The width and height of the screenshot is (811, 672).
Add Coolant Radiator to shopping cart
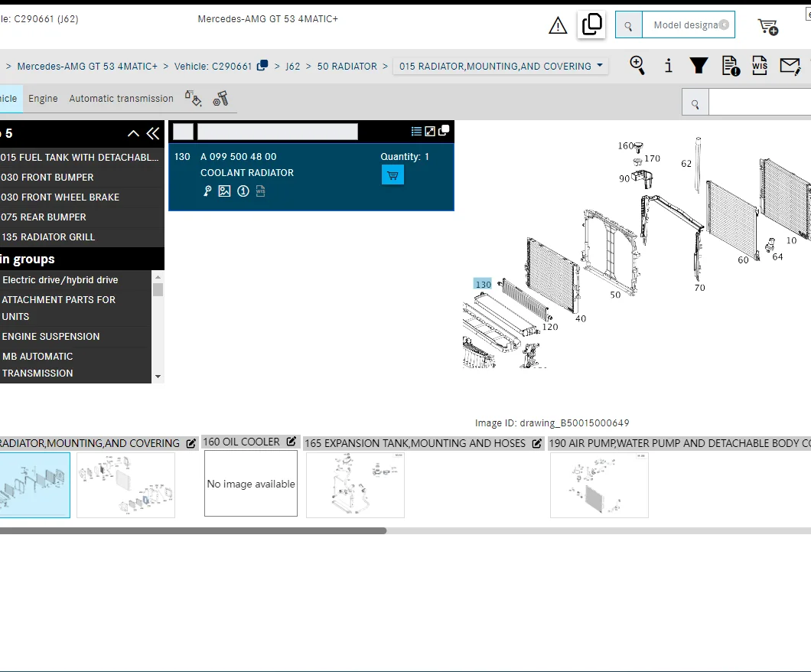click(392, 175)
